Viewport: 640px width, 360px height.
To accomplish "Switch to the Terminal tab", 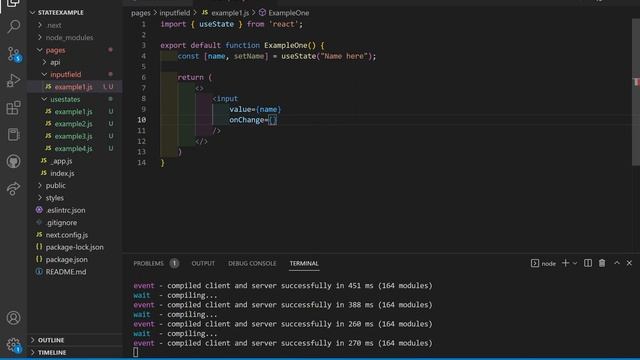I will point(304,264).
